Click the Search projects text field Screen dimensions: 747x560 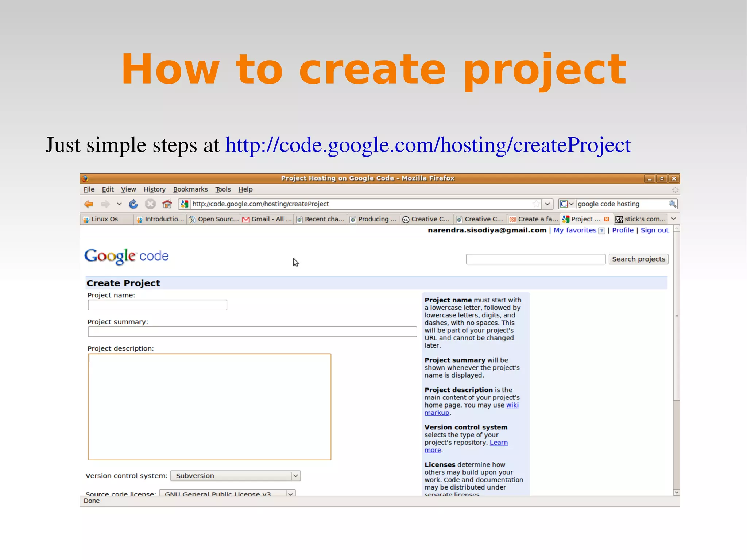coord(535,259)
